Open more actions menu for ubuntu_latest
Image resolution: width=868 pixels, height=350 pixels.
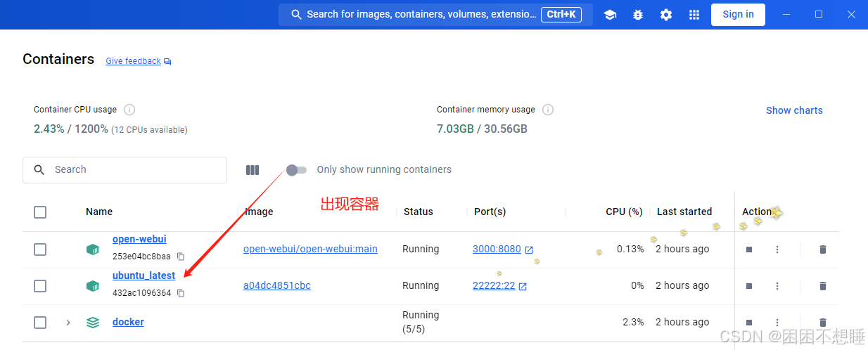pyautogui.click(x=777, y=285)
